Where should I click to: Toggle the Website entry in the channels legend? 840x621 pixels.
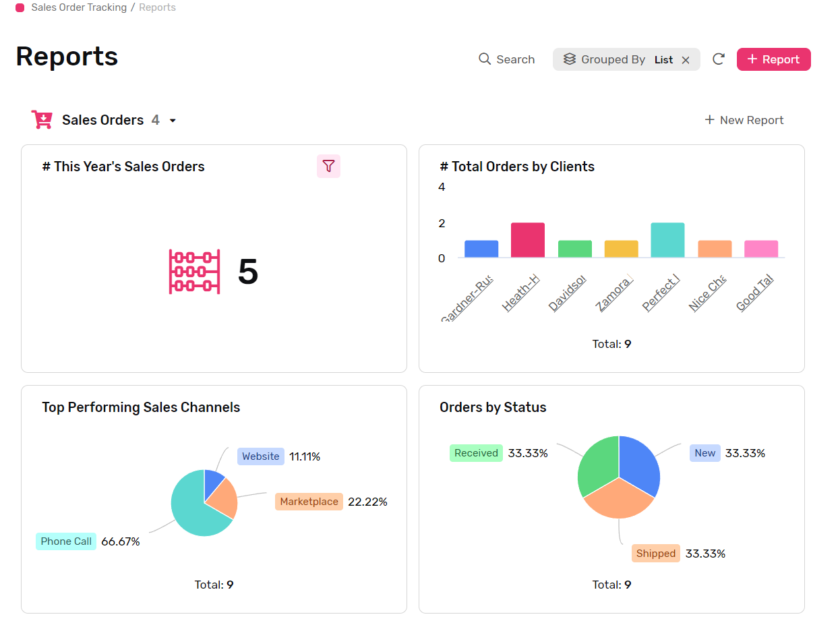point(260,456)
